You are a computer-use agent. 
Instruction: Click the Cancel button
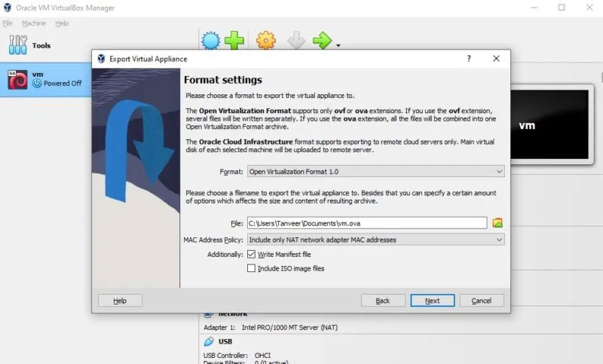click(x=482, y=301)
